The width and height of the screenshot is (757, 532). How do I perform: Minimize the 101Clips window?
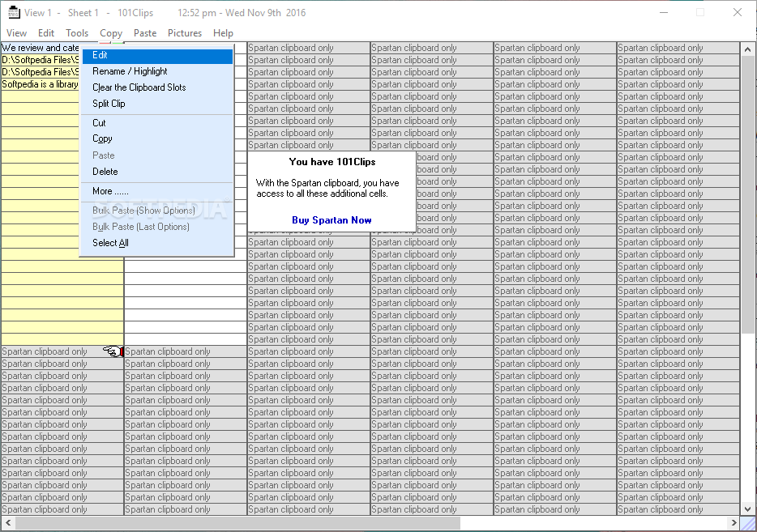click(664, 12)
